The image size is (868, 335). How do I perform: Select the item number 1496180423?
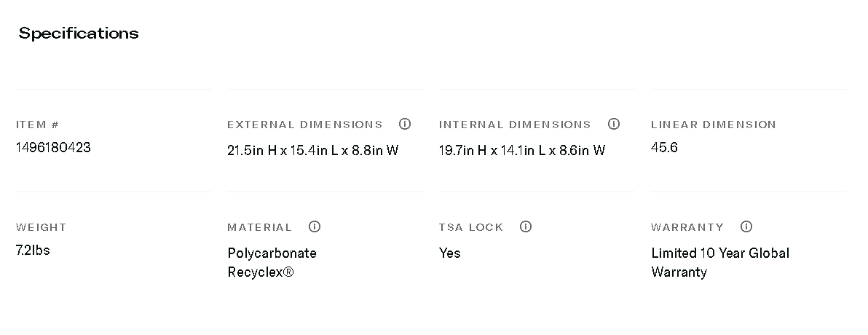pos(53,148)
